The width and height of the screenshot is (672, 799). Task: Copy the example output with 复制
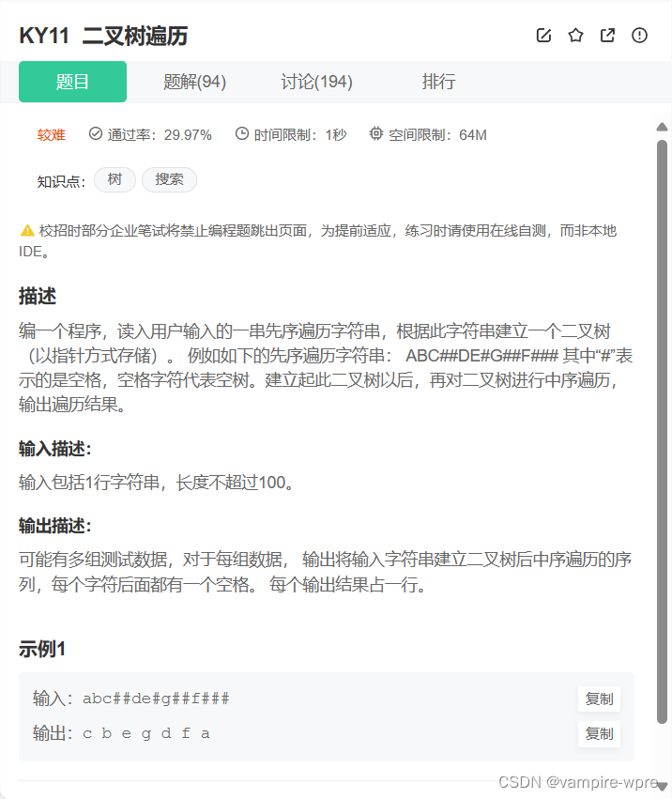[599, 734]
